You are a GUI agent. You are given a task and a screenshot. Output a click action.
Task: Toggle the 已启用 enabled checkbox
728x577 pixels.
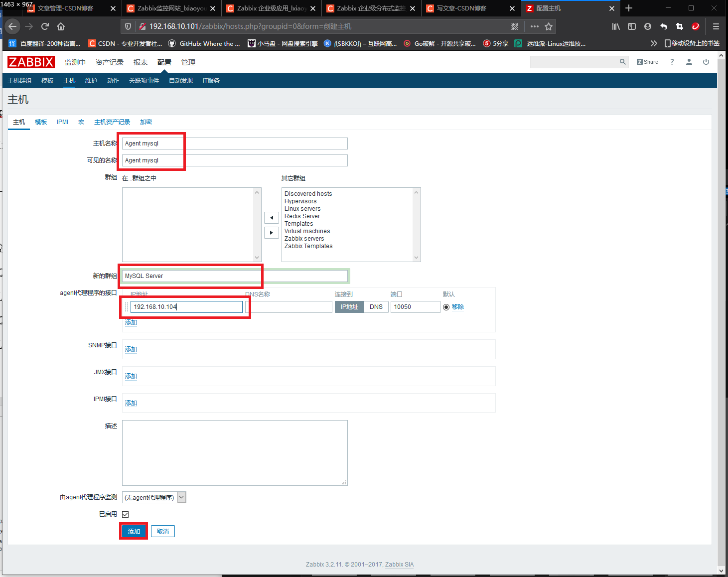click(x=126, y=514)
